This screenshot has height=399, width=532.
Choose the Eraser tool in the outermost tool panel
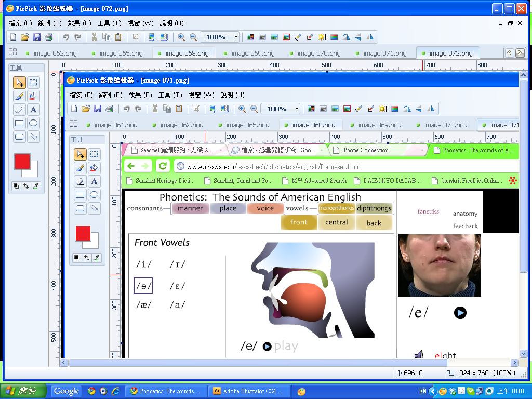click(19, 110)
